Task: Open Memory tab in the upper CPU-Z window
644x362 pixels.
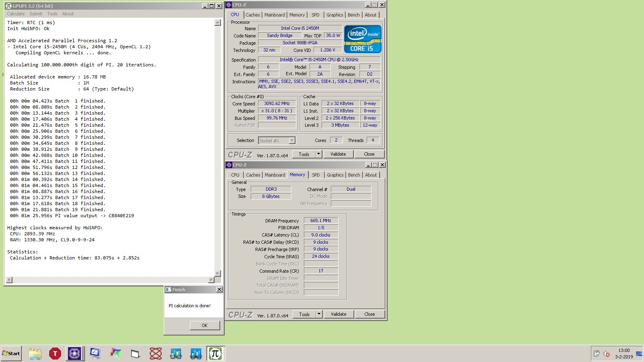Action: tap(297, 15)
